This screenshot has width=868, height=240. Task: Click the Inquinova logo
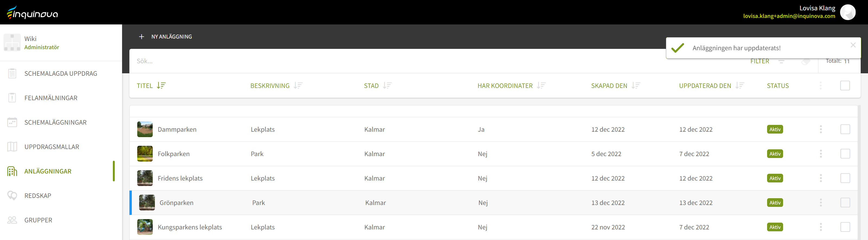point(32,13)
